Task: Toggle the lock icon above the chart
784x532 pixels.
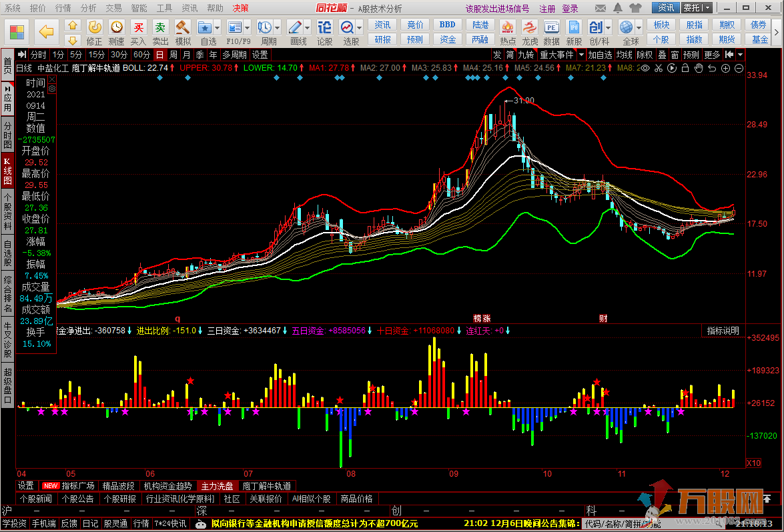Action: pyautogui.click(x=685, y=68)
